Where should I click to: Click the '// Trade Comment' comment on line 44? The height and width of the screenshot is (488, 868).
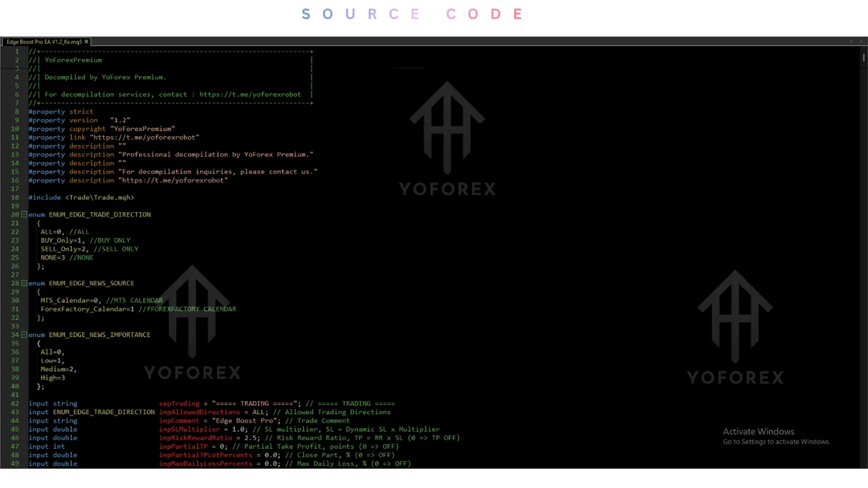click(317, 421)
